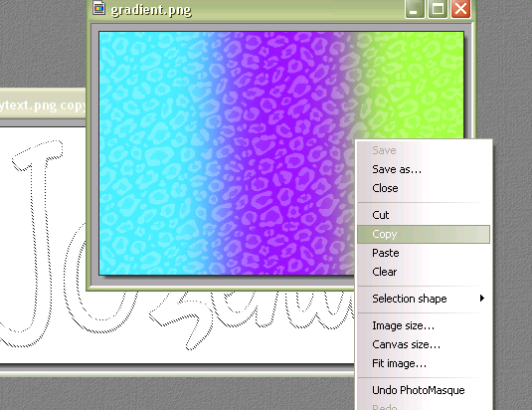Select Undo PhotoMasque in the context menu
532x410 pixels.
424,390
